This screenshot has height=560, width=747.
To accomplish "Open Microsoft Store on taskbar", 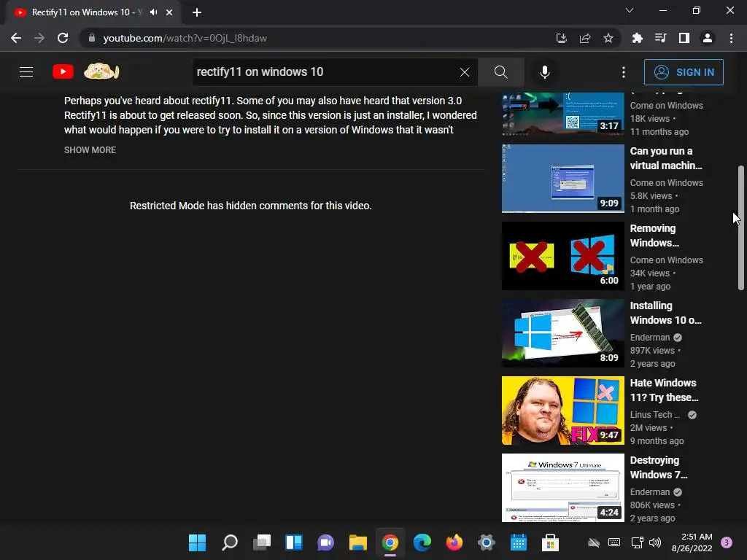I will click(550, 542).
